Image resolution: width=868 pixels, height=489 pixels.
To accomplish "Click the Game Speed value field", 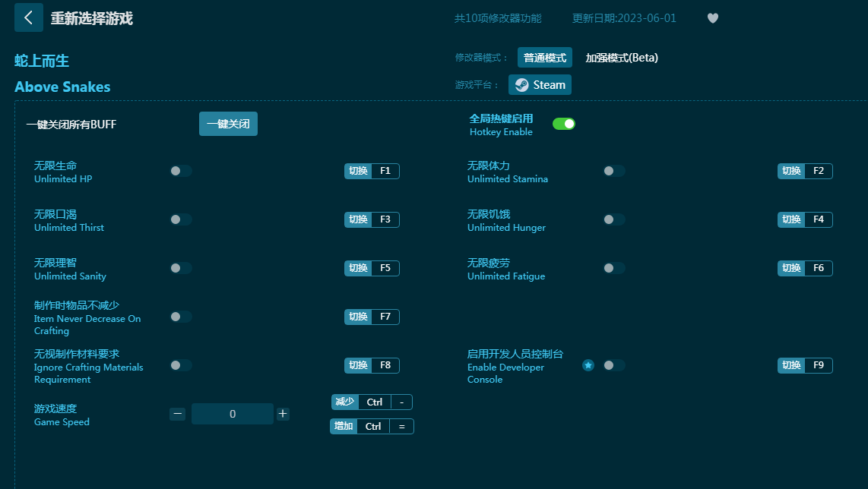I will pos(232,414).
